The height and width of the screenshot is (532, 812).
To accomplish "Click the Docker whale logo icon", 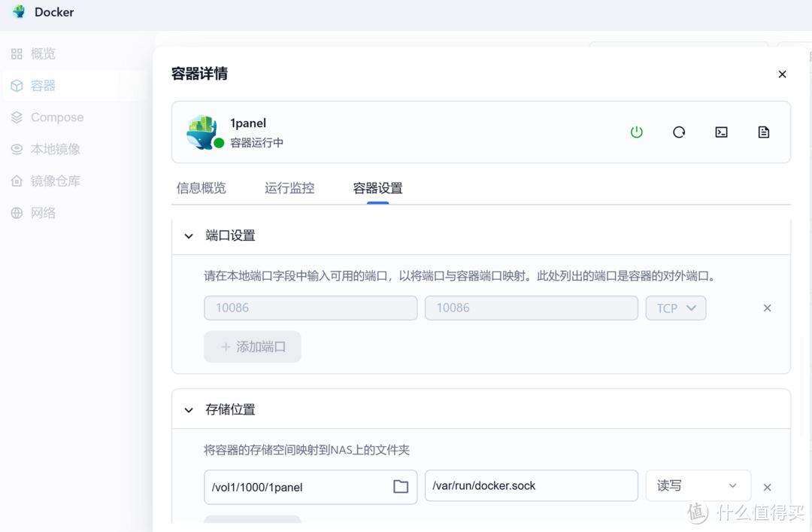I will click(x=19, y=12).
